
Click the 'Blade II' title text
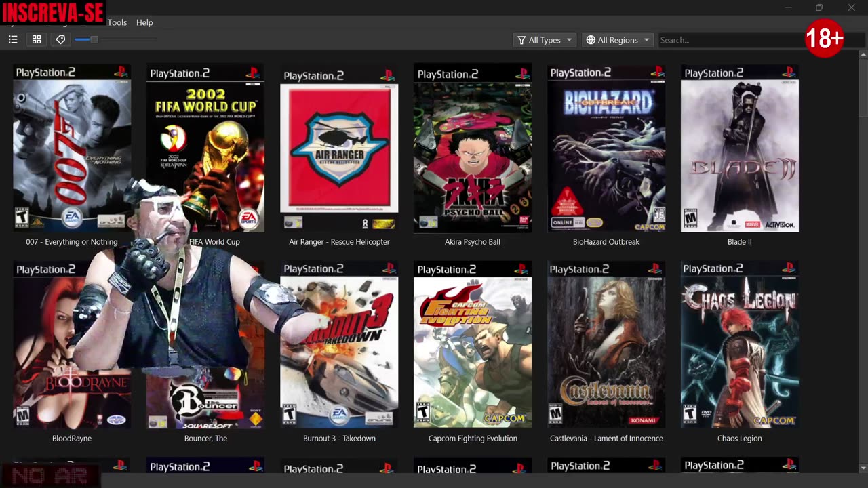click(740, 242)
